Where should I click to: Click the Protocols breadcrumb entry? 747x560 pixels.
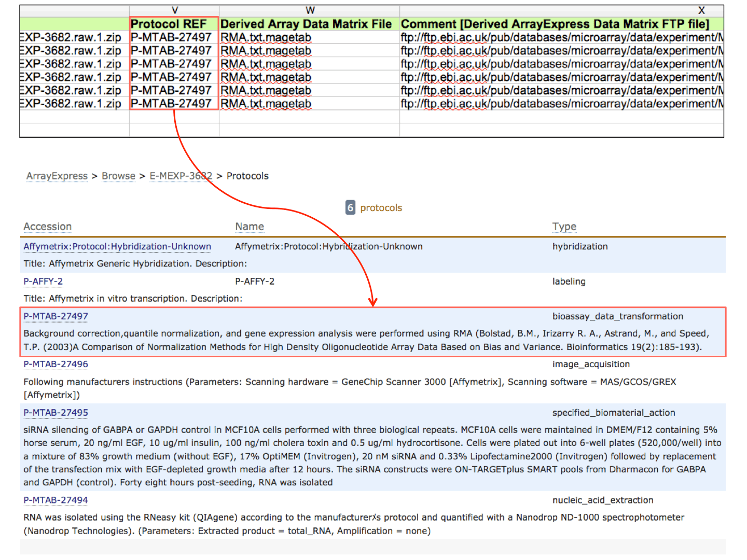point(247,176)
